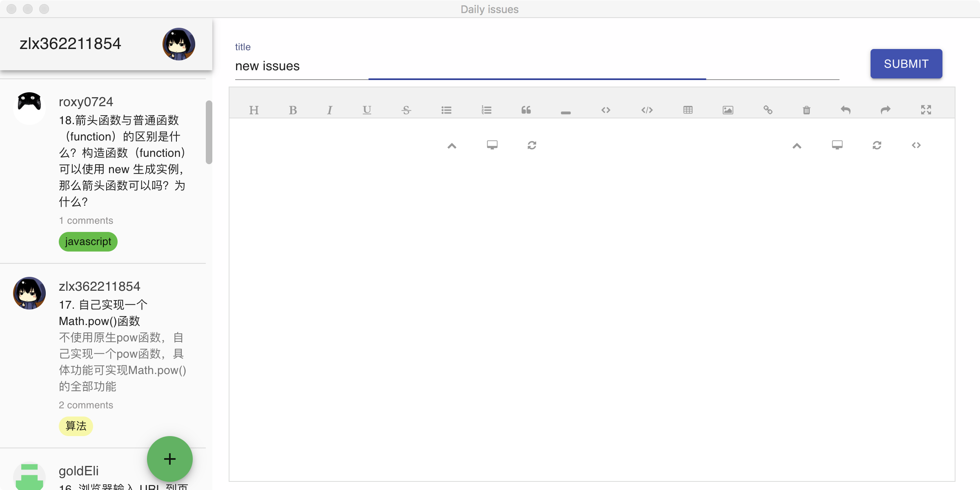Select the 算法 label tag
This screenshot has height=490, width=980.
tap(76, 426)
